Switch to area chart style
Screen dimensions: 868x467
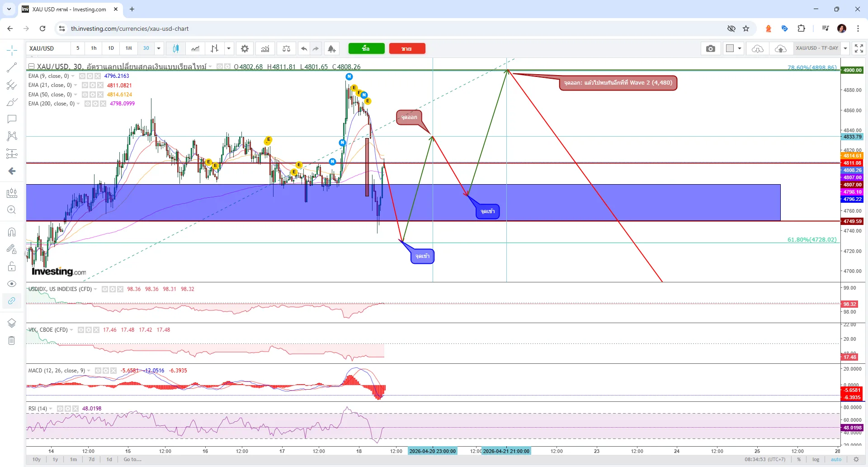pos(195,48)
